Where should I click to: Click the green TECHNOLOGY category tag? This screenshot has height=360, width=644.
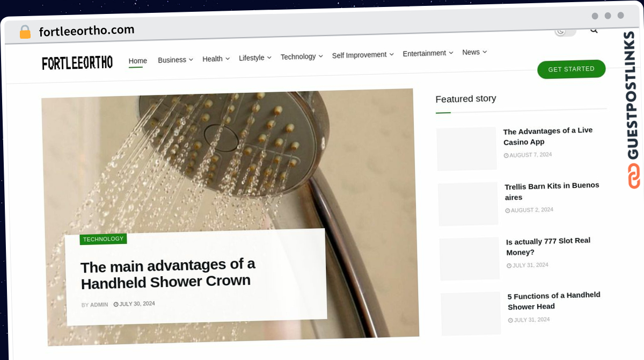point(103,239)
